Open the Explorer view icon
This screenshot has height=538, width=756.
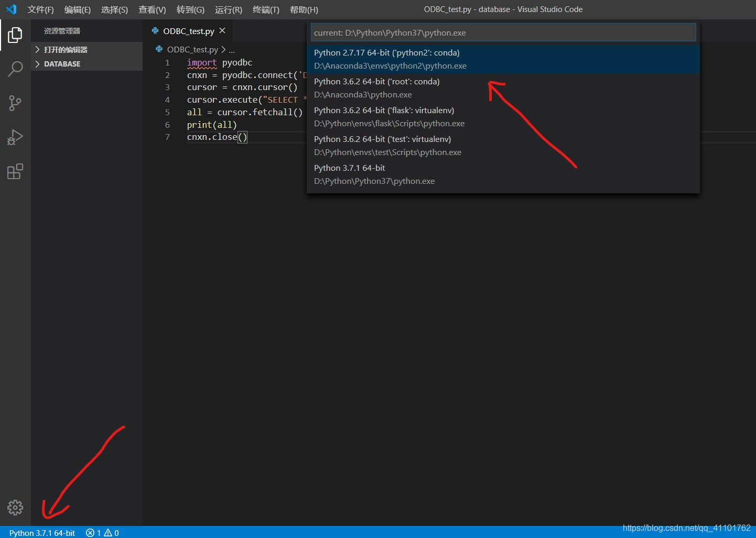click(15, 35)
